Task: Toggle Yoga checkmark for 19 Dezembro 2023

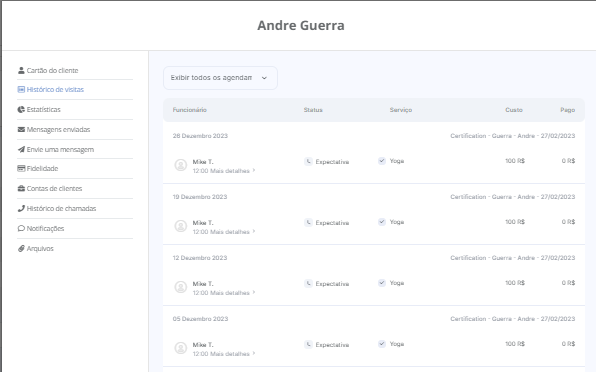Action: point(382,222)
